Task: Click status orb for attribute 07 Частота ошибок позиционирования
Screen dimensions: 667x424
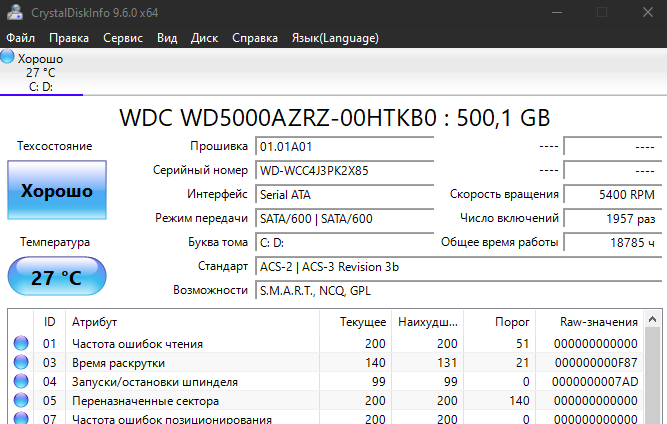Action: click(x=21, y=418)
